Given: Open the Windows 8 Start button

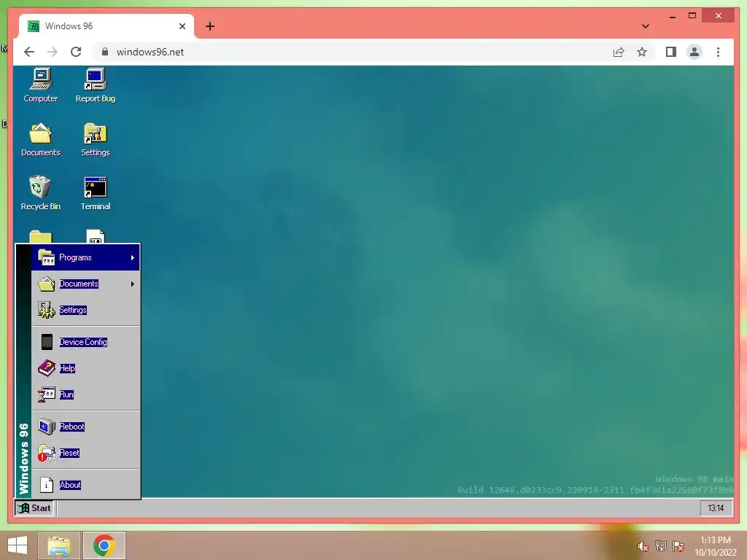Looking at the screenshot, I should pos(18,545).
